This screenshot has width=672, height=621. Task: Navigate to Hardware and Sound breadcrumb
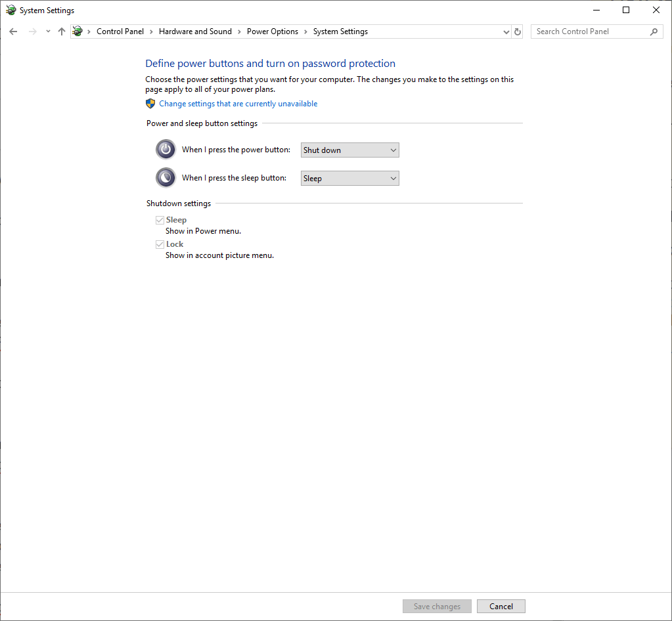[x=195, y=31]
